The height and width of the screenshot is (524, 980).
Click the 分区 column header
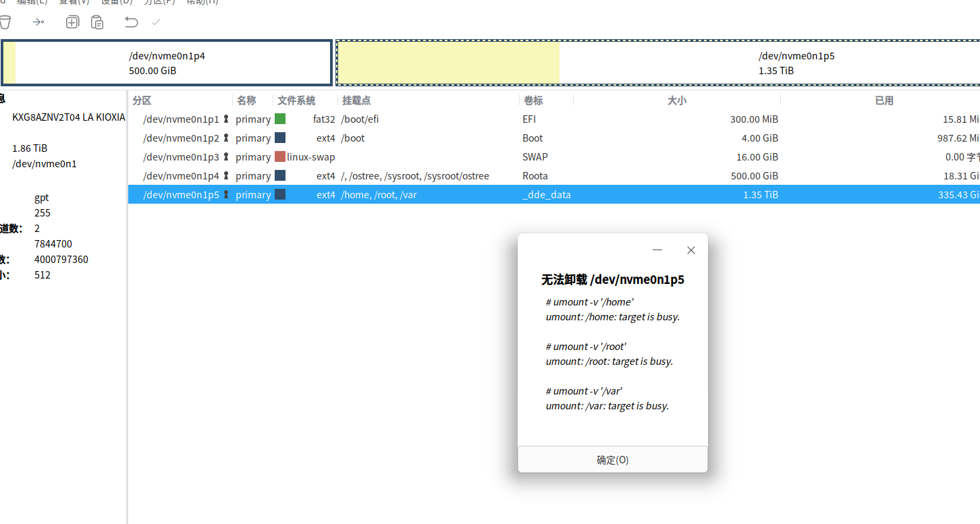click(x=142, y=100)
